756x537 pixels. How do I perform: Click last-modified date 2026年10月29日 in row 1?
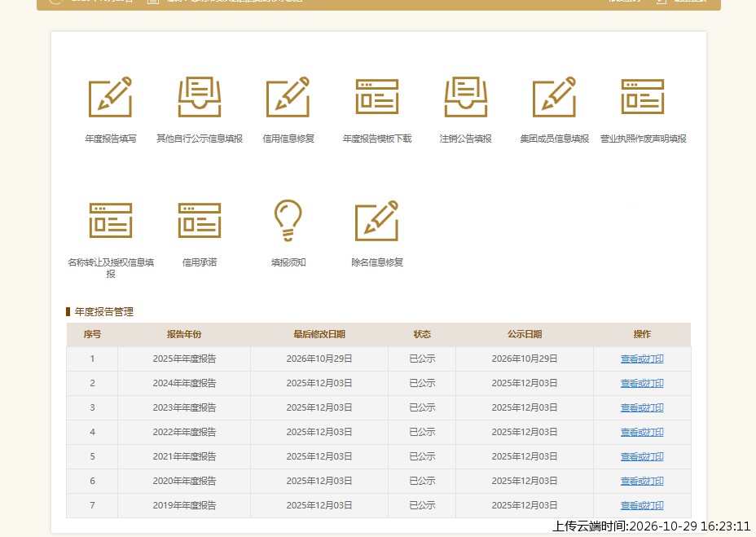coord(319,359)
